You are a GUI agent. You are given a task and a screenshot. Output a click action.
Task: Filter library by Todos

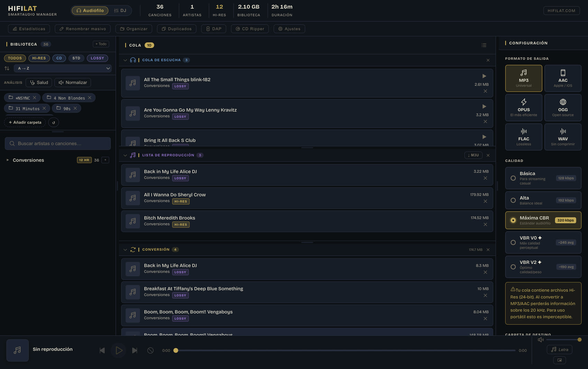(x=15, y=58)
